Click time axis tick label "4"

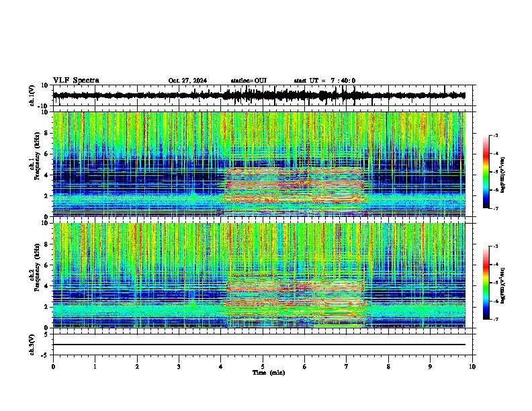pos(221,367)
